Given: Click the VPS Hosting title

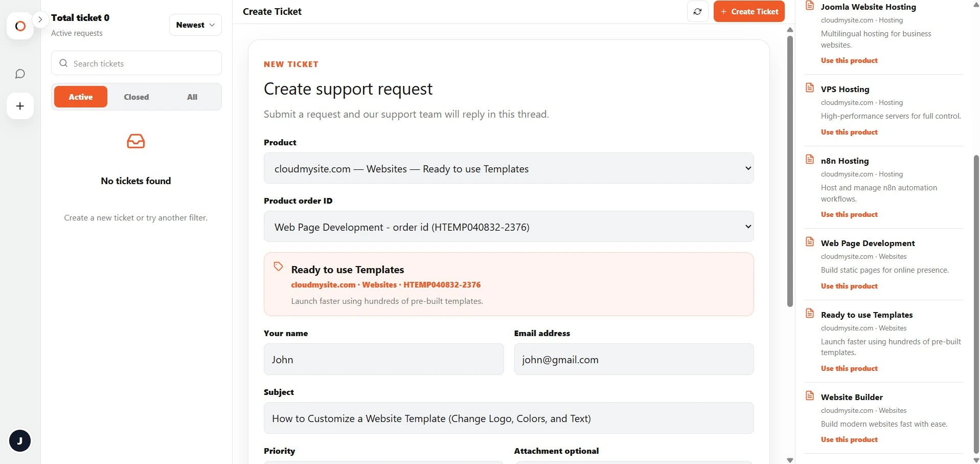Looking at the screenshot, I should point(845,89).
